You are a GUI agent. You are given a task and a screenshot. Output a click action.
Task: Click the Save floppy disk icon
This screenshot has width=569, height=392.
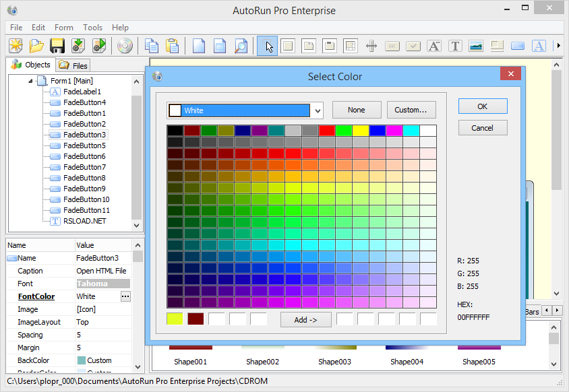pyautogui.click(x=57, y=46)
